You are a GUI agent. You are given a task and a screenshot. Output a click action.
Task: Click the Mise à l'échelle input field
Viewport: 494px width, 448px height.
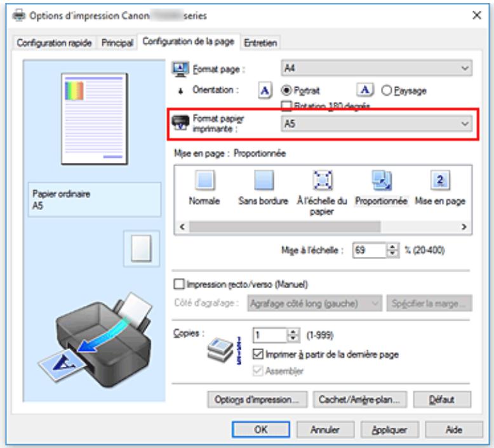coord(370,250)
